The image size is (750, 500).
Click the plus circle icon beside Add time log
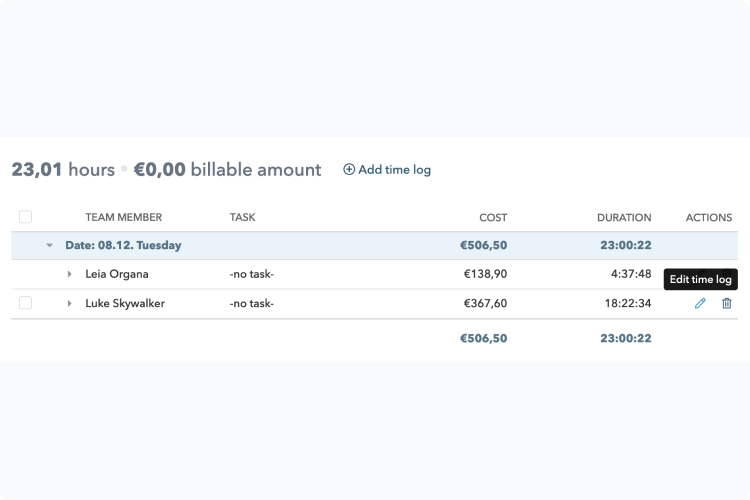(x=349, y=169)
